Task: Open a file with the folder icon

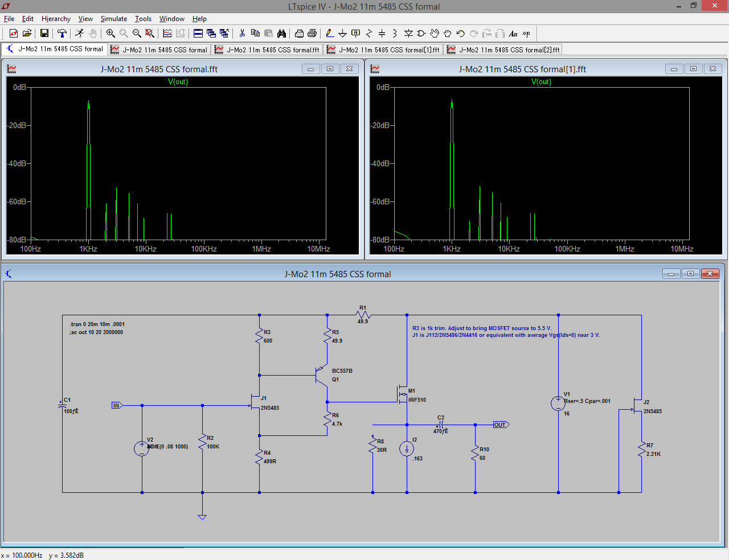Action: coord(27,34)
